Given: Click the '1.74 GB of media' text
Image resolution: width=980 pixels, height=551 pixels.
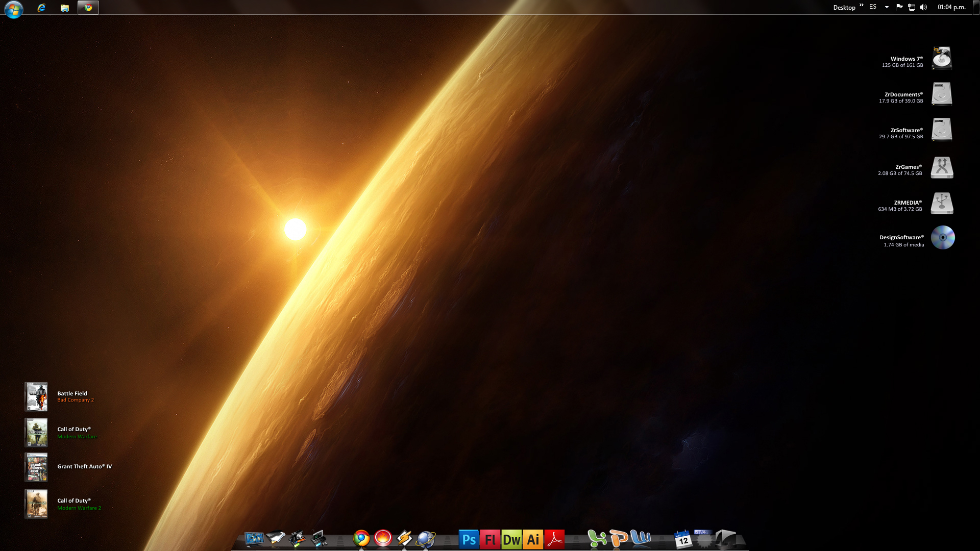Looking at the screenshot, I should tap(904, 245).
